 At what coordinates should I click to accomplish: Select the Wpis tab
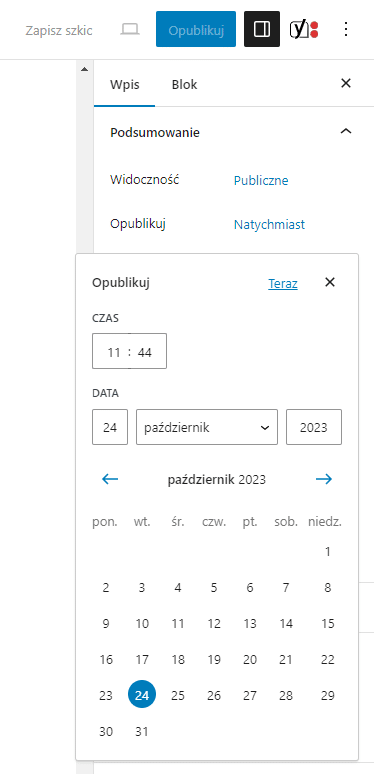125,84
